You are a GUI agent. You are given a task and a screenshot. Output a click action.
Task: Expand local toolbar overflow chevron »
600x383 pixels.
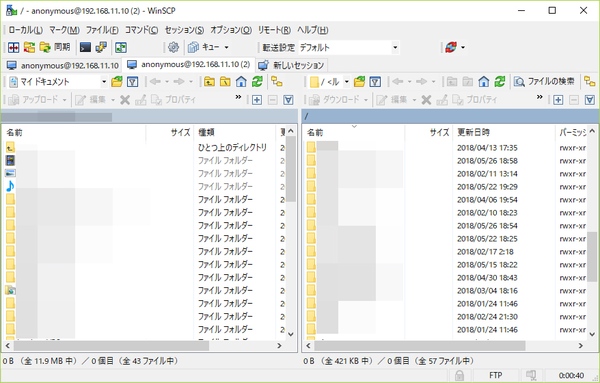tap(238, 97)
